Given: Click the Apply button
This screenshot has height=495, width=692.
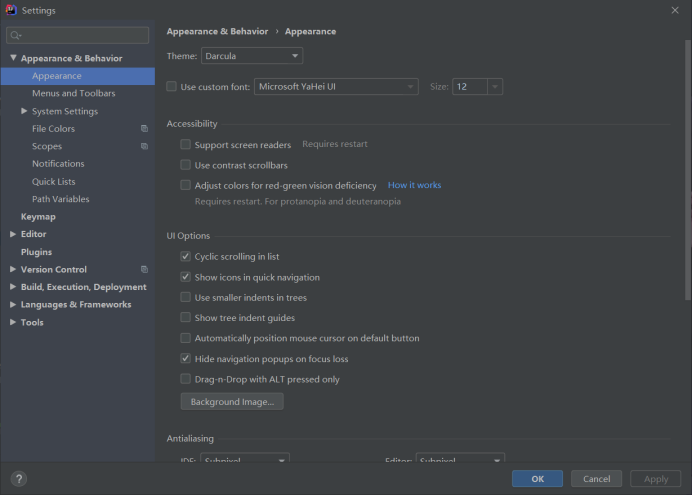Looking at the screenshot, I should (x=655, y=479).
